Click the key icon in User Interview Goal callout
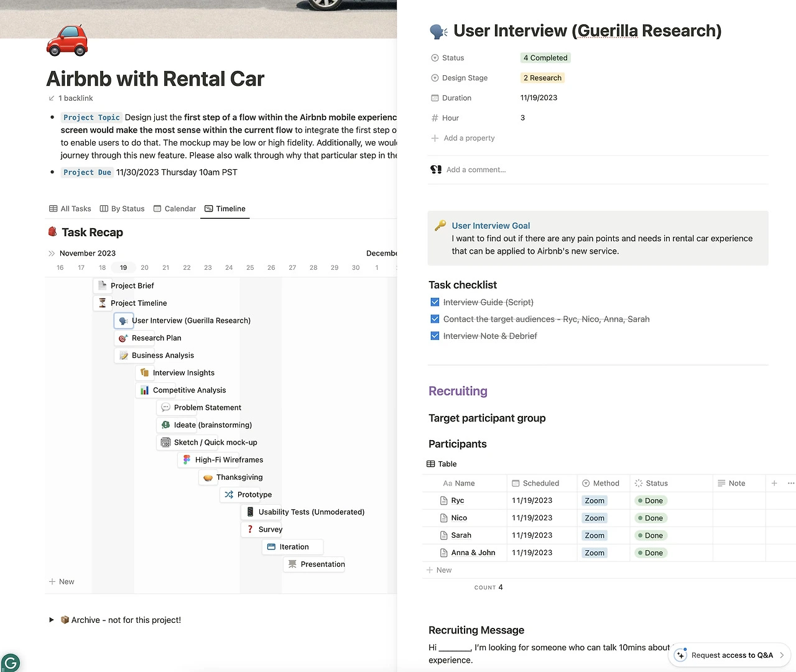 pos(440,226)
